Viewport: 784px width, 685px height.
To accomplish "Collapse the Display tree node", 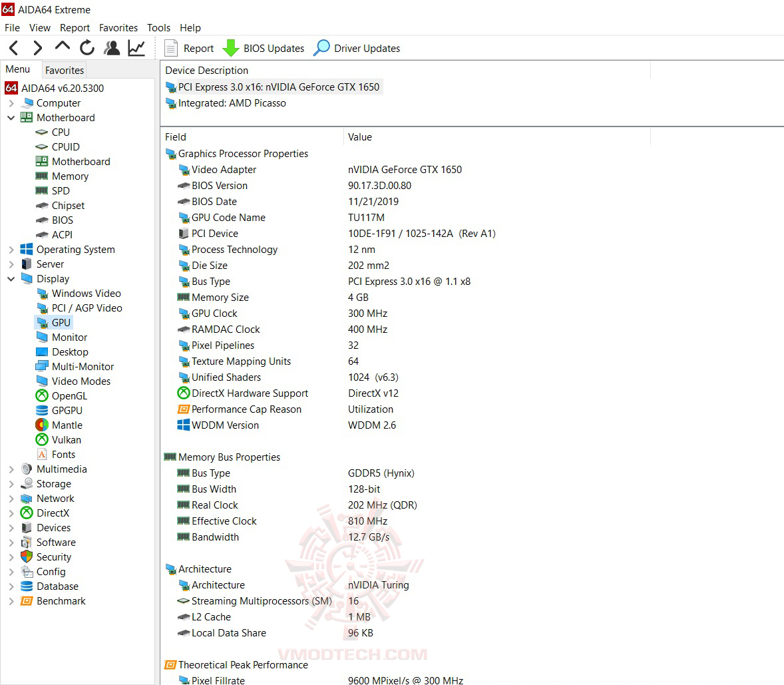I will pos(11,278).
